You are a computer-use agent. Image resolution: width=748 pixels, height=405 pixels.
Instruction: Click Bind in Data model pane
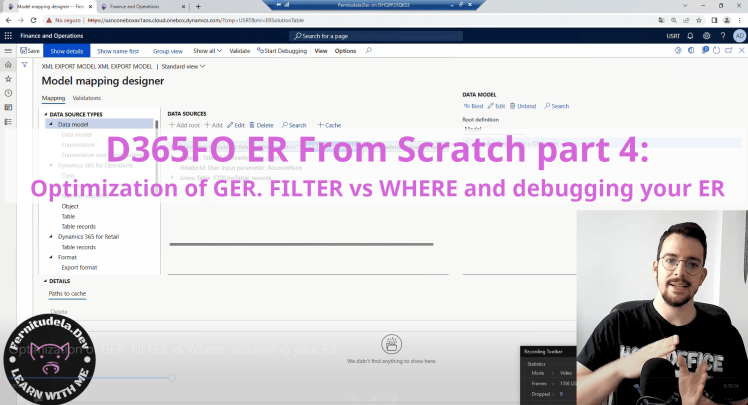(x=473, y=106)
